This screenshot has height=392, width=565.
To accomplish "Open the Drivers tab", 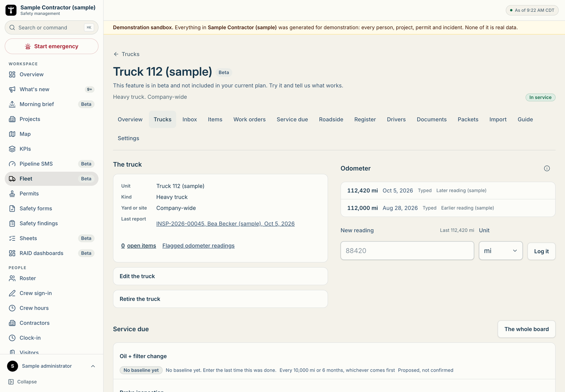I will [396, 120].
